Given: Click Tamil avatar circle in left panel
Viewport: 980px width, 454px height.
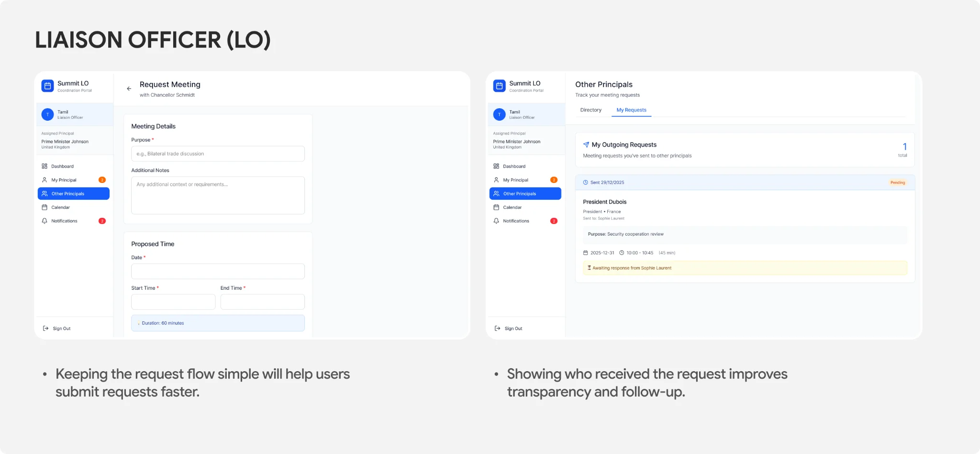Looking at the screenshot, I should coord(47,114).
